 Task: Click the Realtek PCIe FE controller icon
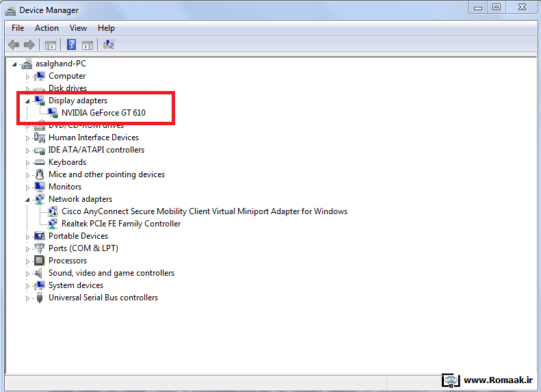[53, 224]
